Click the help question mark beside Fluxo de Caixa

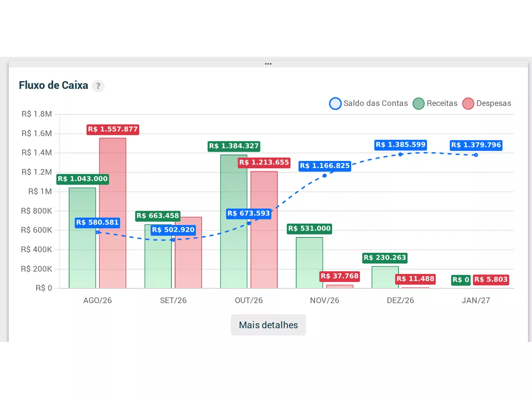click(x=98, y=86)
